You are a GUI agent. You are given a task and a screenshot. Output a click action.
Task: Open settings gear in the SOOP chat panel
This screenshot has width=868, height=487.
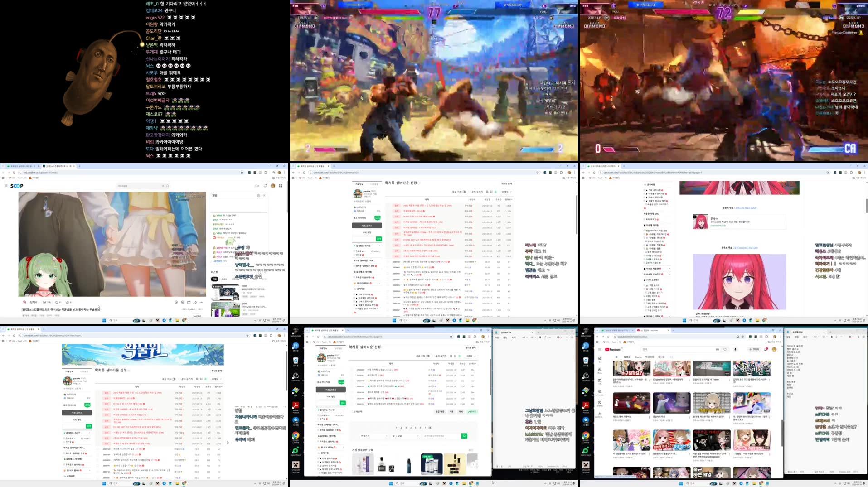coord(259,195)
